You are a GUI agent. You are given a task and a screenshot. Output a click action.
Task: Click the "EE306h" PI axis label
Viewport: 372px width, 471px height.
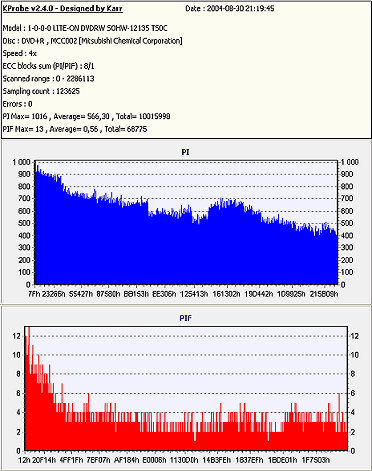[164, 294]
